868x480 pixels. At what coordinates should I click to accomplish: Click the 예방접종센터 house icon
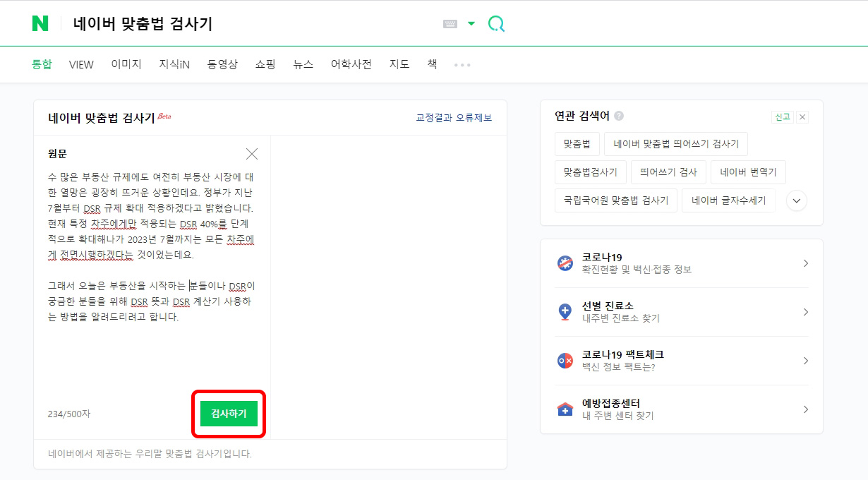coord(565,409)
